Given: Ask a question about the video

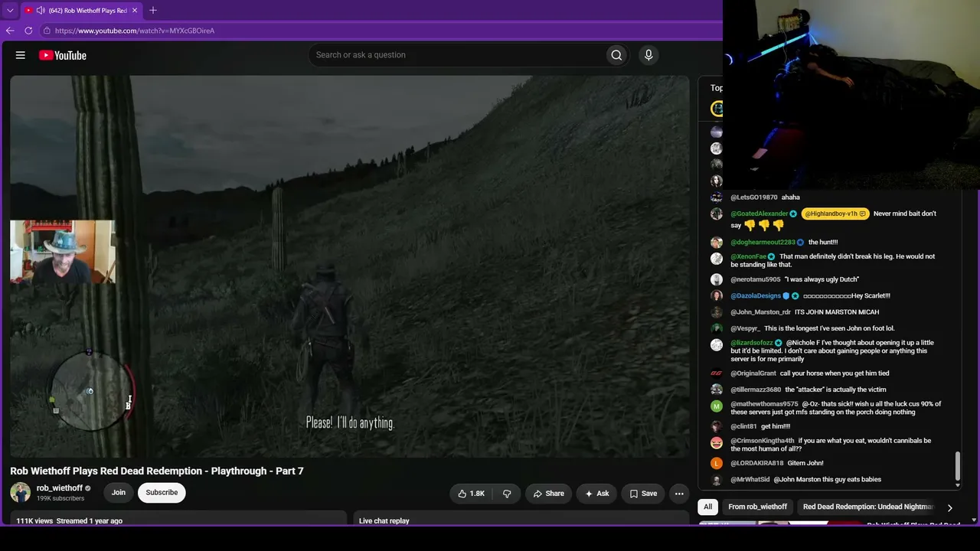Looking at the screenshot, I should click(596, 494).
